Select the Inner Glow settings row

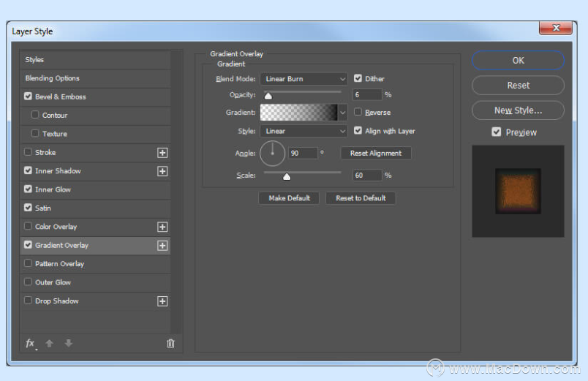click(95, 189)
